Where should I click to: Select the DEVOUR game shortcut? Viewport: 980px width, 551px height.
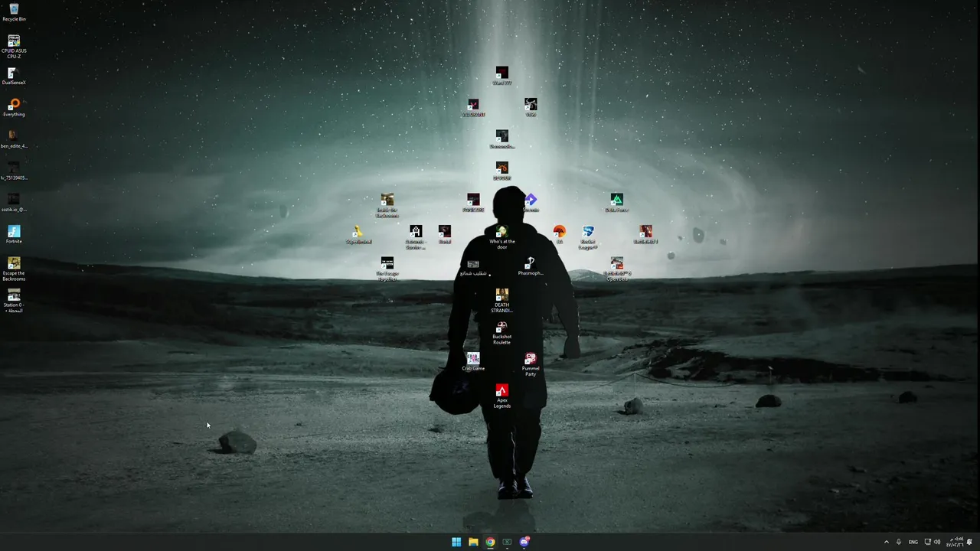[501, 171]
